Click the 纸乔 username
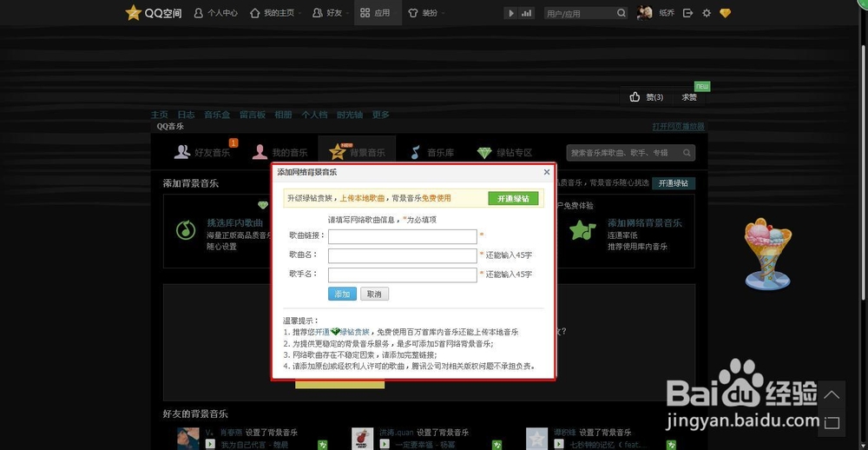Screen dimensions: 868x450 (x=667, y=13)
